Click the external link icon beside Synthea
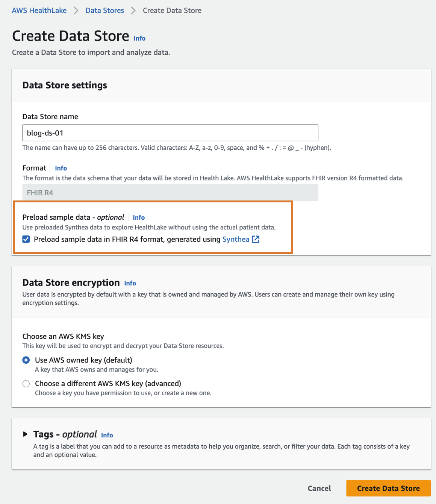The height and width of the screenshot is (504, 436). coord(256,239)
